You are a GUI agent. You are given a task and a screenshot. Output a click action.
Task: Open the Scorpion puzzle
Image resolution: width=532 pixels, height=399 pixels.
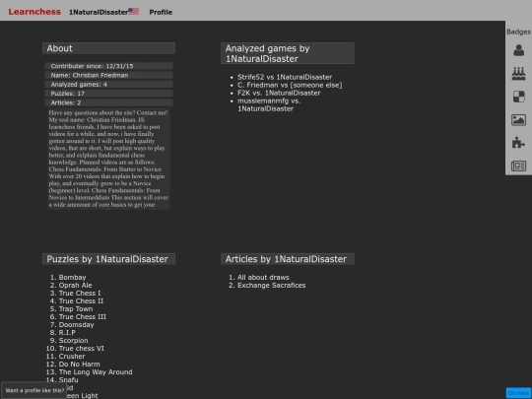point(73,340)
